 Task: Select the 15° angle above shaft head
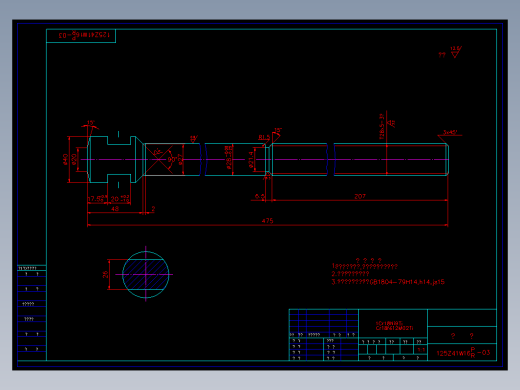point(91,123)
